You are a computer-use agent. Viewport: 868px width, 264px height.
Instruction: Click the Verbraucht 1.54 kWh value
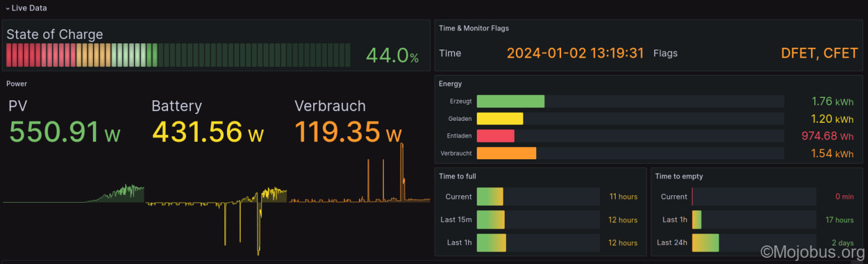coord(832,153)
